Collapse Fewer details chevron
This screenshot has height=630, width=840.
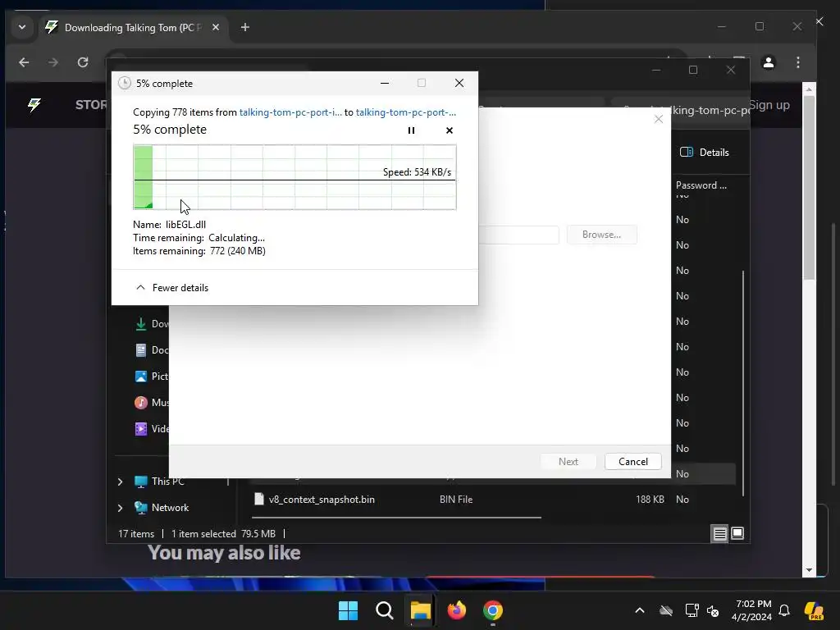click(x=140, y=288)
